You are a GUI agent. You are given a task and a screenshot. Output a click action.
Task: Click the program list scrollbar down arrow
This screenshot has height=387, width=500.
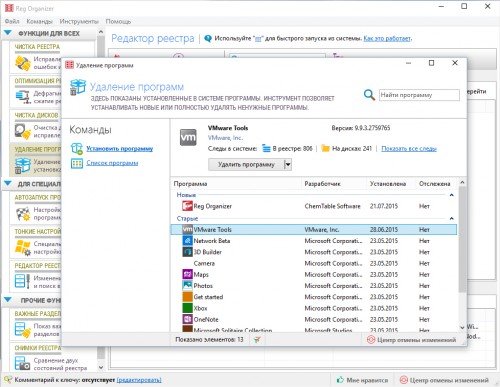[462, 328]
